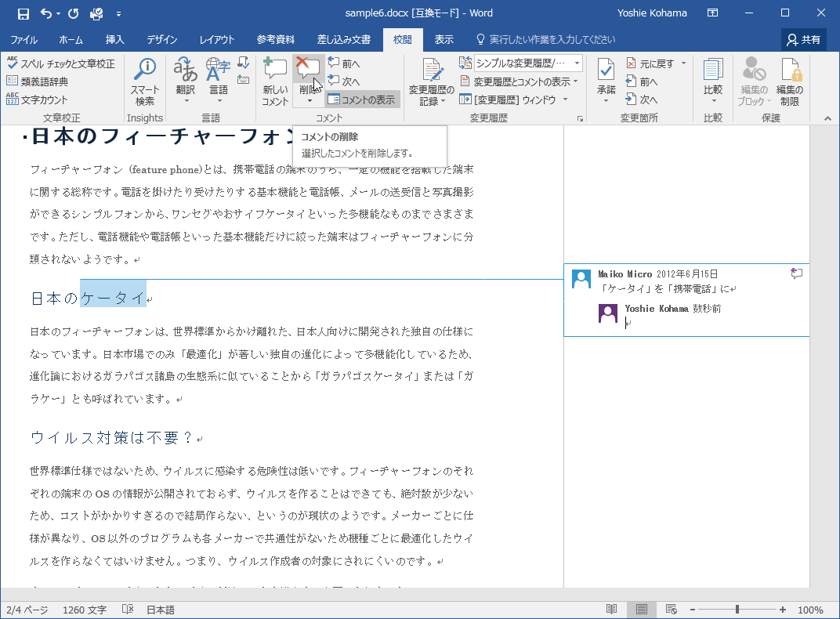840x619 pixels.
Task: Click the Track Changes record icon
Action: click(432, 71)
